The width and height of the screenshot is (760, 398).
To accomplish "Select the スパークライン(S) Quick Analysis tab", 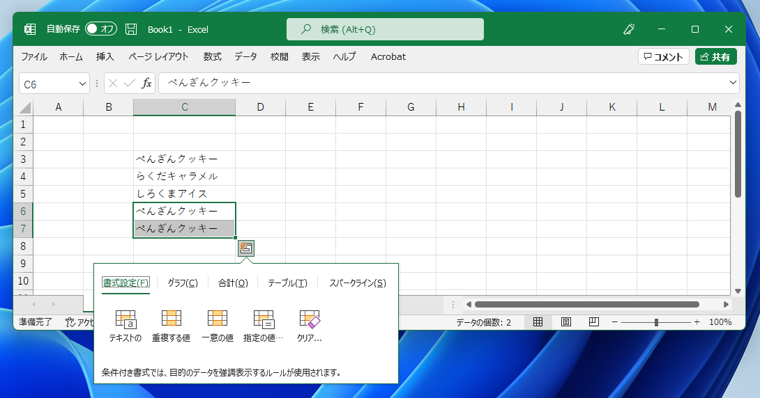I will point(358,283).
